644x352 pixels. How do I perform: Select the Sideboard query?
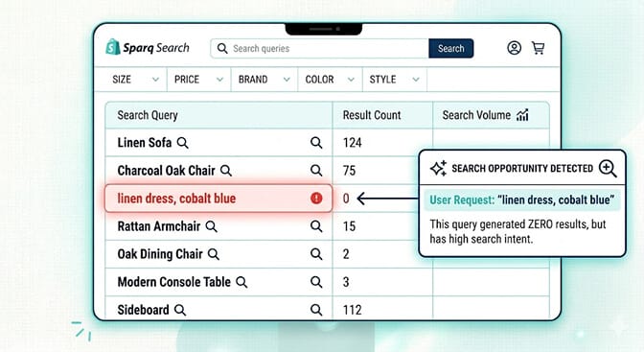click(x=218, y=309)
